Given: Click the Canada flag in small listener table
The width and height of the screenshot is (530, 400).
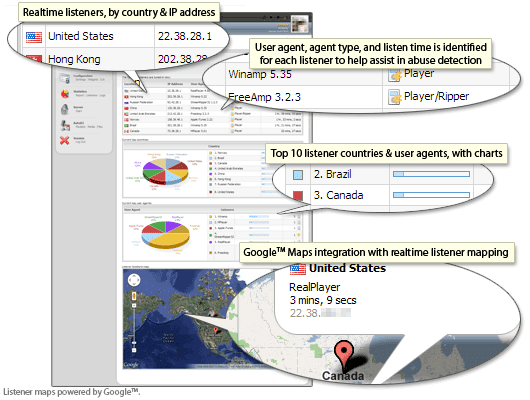Looking at the screenshot, I should click(x=126, y=131).
